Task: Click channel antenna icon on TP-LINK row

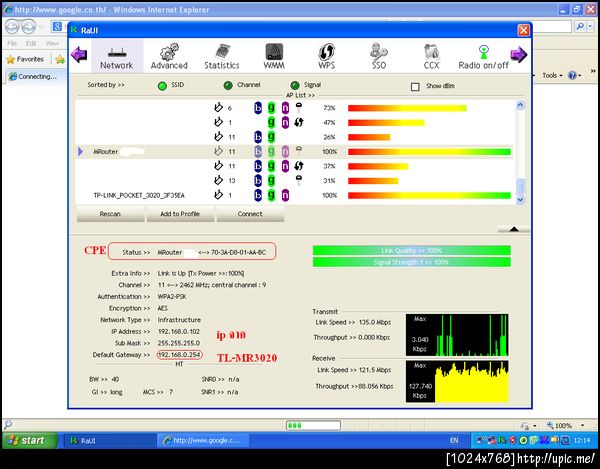Action: pos(218,195)
